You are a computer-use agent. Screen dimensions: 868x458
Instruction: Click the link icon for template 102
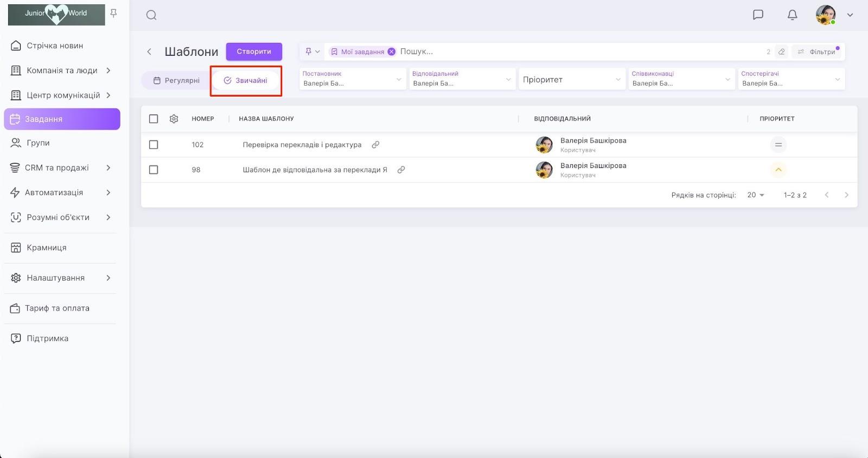point(375,145)
